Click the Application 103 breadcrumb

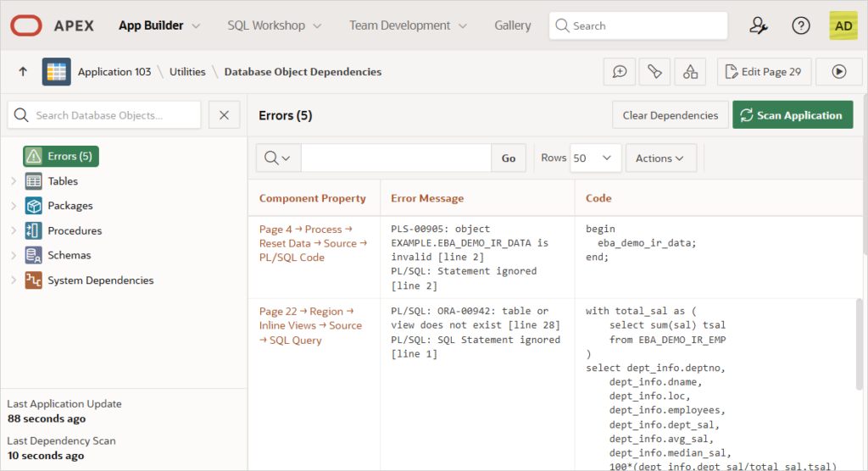pos(114,72)
